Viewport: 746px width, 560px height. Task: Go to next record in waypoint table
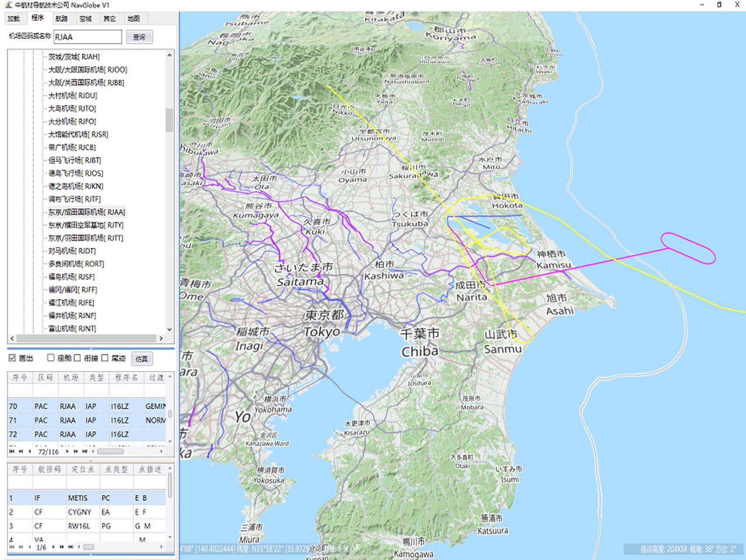(x=53, y=547)
